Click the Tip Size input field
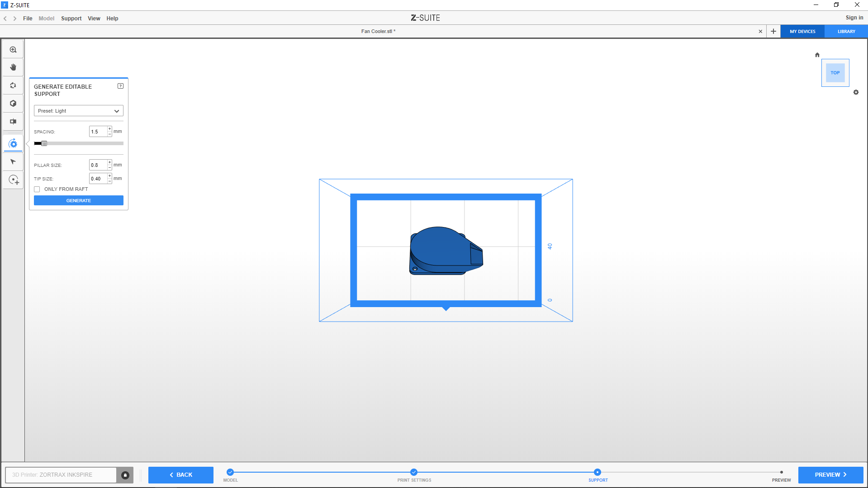868x488 pixels. pyautogui.click(x=98, y=179)
